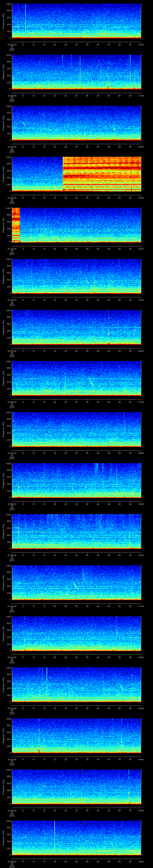Select the spectrogram panel starting at 22:30:00
Screen dimensions: 153x868
pyautogui.click(x=76, y=72)
